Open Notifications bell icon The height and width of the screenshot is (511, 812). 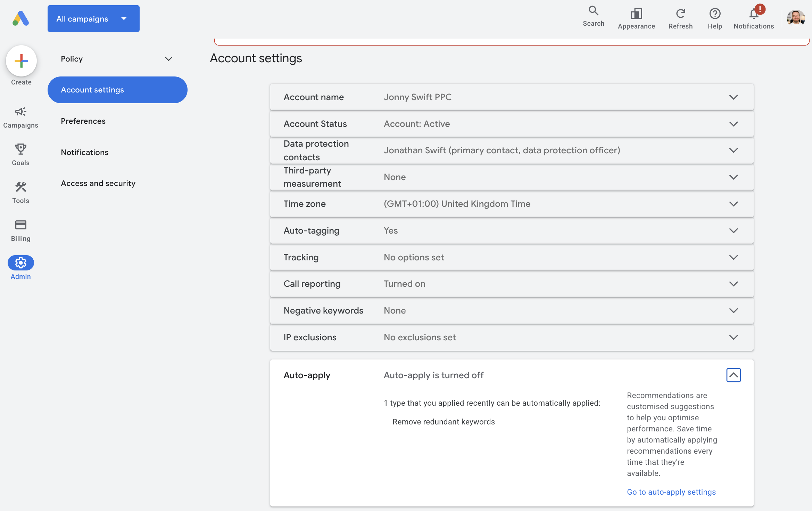click(x=754, y=14)
